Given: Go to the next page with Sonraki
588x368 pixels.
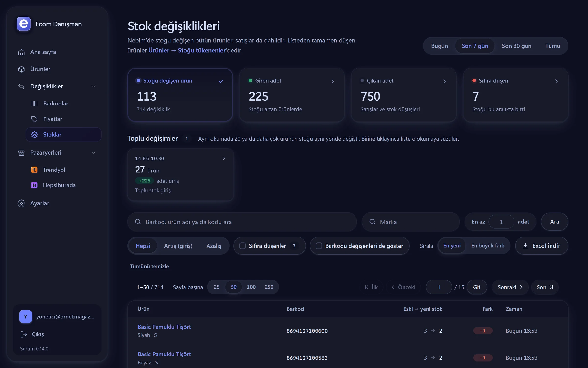Looking at the screenshot, I should point(510,287).
